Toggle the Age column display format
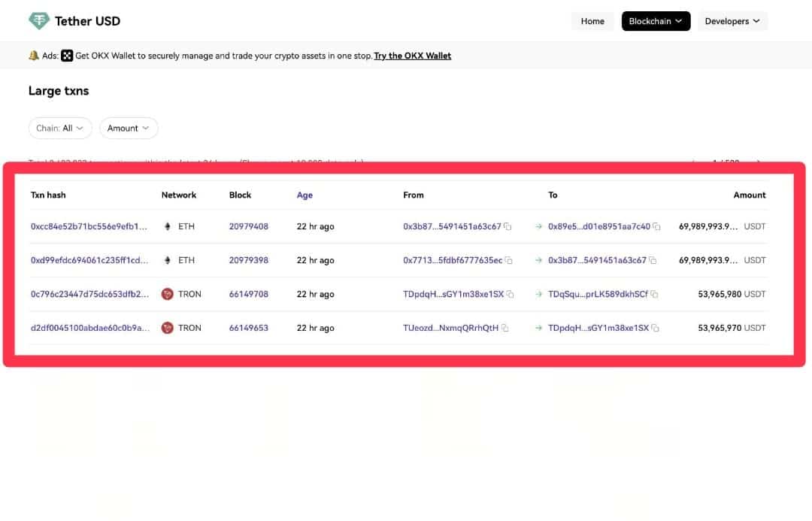 pos(304,195)
